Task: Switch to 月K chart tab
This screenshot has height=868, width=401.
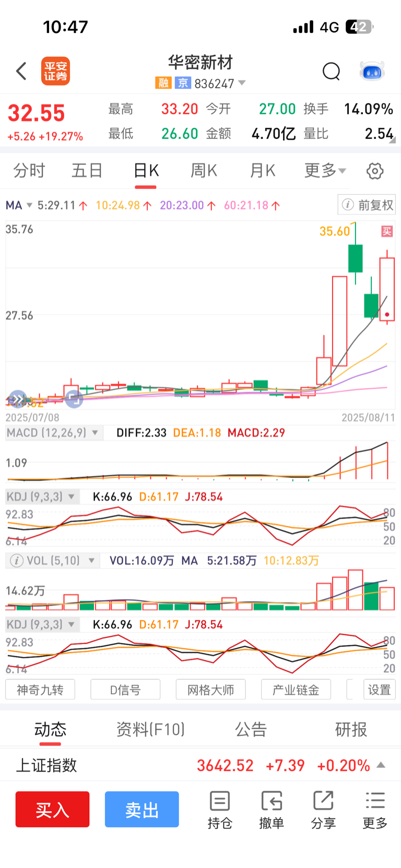Action: coord(262,171)
